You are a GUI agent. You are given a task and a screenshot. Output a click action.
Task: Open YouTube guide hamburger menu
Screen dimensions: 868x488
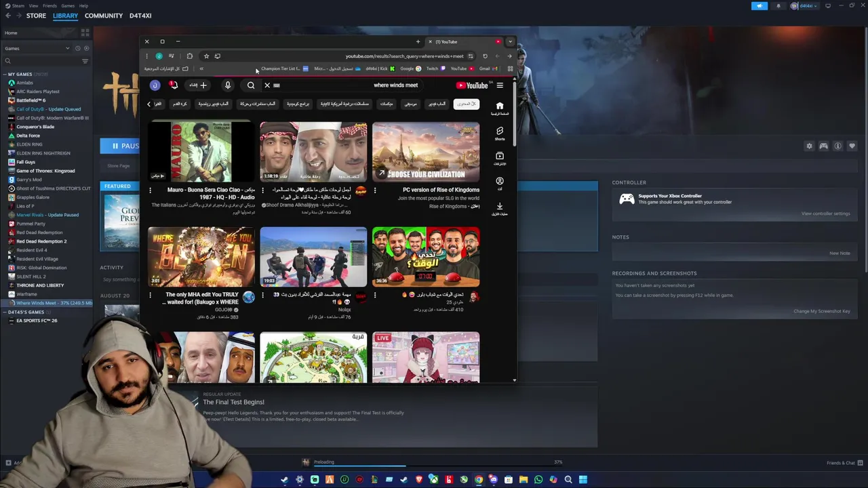tap(500, 85)
